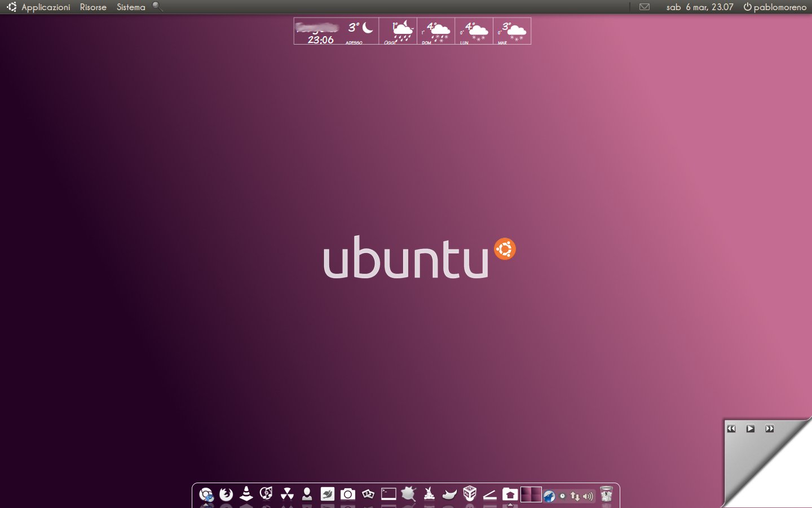Select the DOM forecast tile
Viewport: 812px width, 508px height.
(436, 32)
